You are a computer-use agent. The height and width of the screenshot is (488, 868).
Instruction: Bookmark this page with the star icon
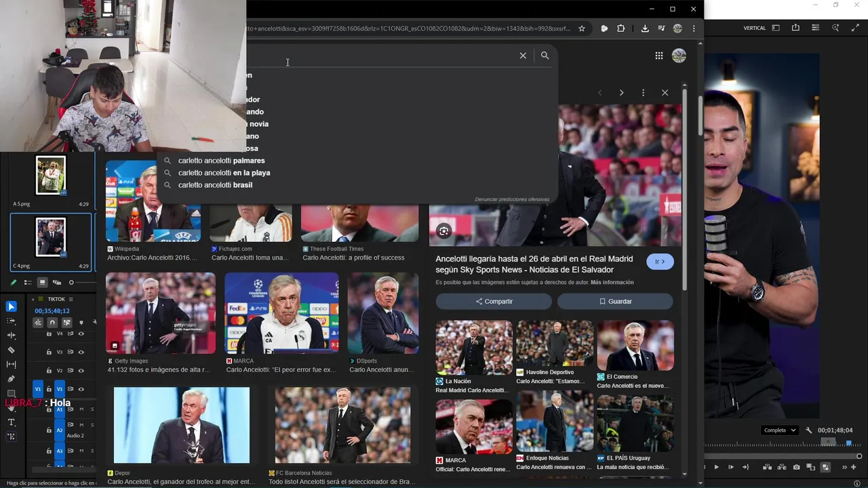click(581, 28)
